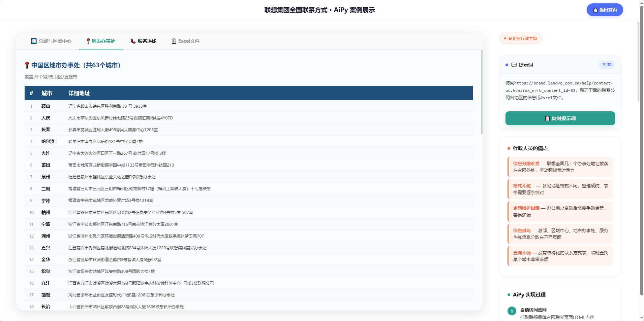
Task: Click the address 辽宁省鞍山市铁东区胜利南路 38 号 3933室
Action: coord(108,106)
